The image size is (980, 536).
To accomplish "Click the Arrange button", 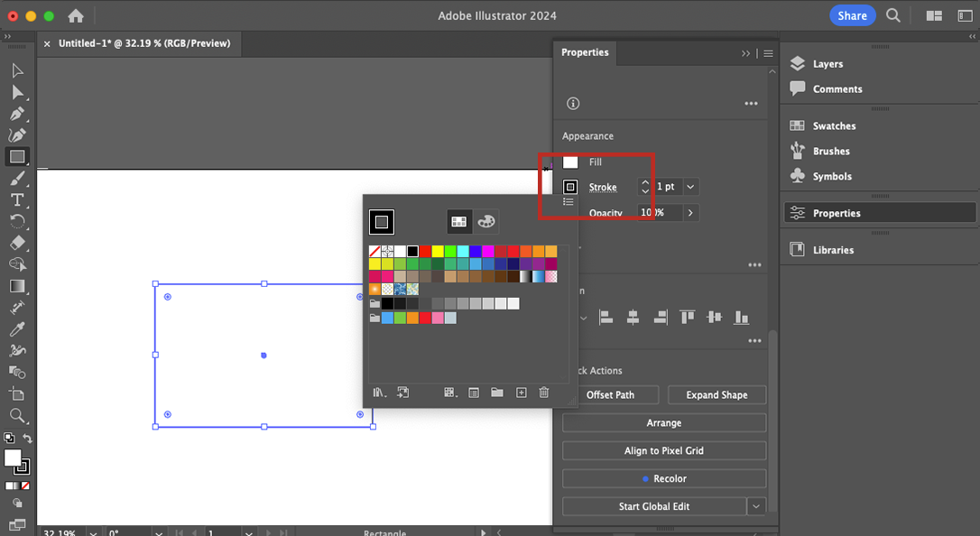I will point(664,423).
